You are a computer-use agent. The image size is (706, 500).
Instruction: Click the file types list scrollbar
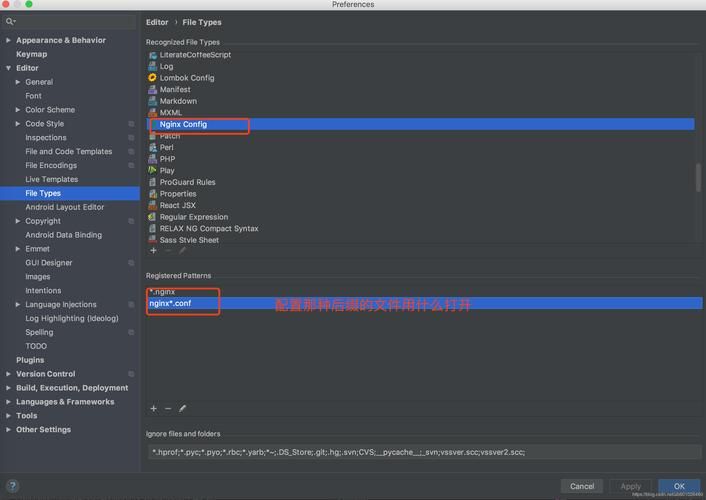pos(697,176)
